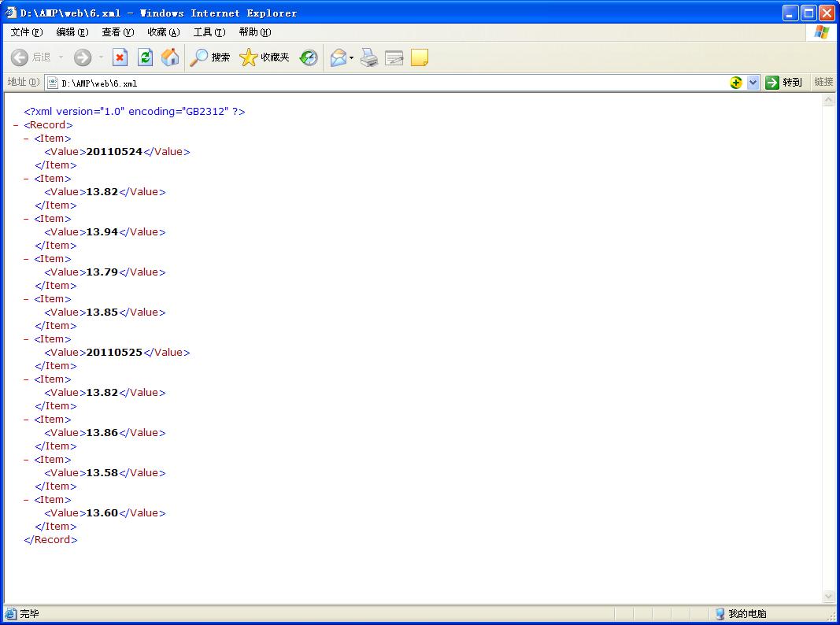Screen dimensions: 840x625
Task: Click the value 13.79
Action: 102,272
